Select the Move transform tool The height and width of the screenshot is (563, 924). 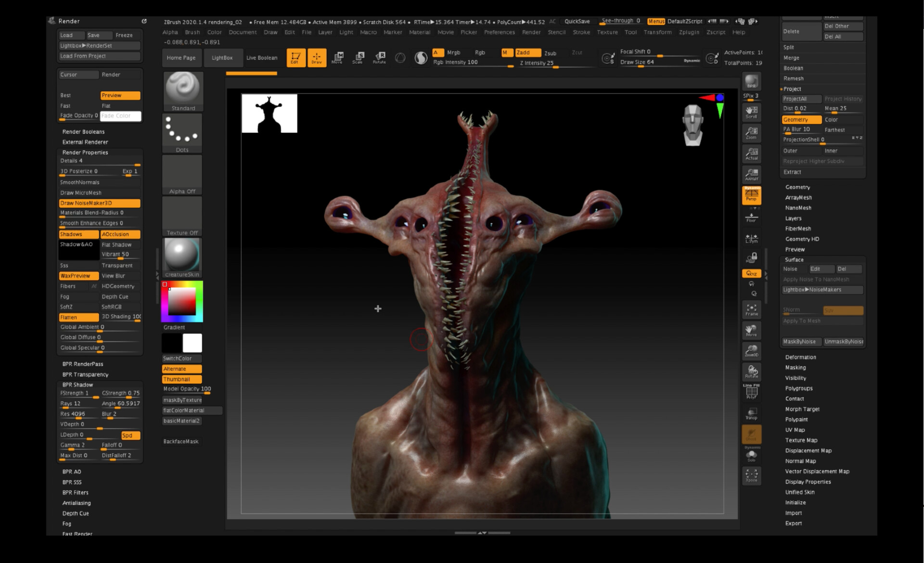[338, 57]
